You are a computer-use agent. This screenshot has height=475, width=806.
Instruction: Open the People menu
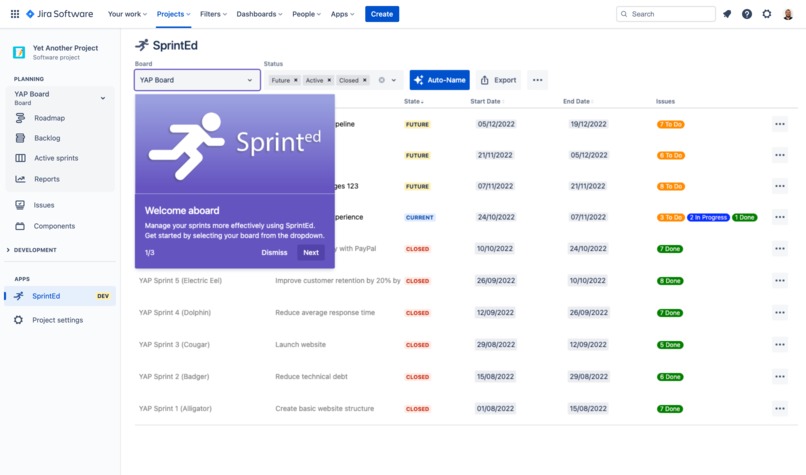pyautogui.click(x=306, y=14)
